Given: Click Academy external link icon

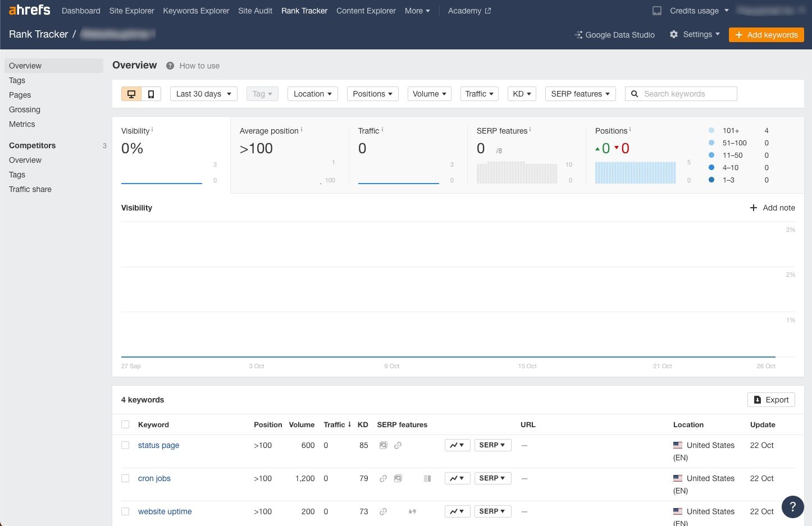Looking at the screenshot, I should tap(488, 11).
